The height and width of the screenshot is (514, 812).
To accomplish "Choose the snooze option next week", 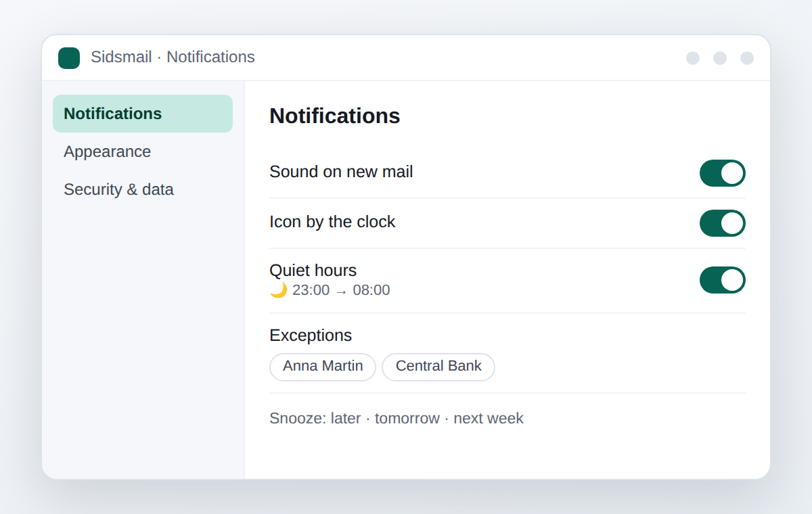I will pos(489,418).
